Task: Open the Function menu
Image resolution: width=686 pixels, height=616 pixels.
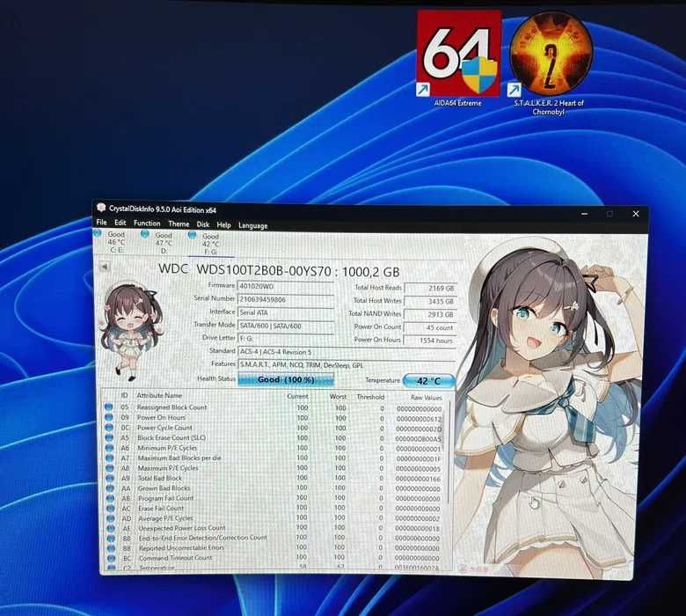Action: (147, 223)
